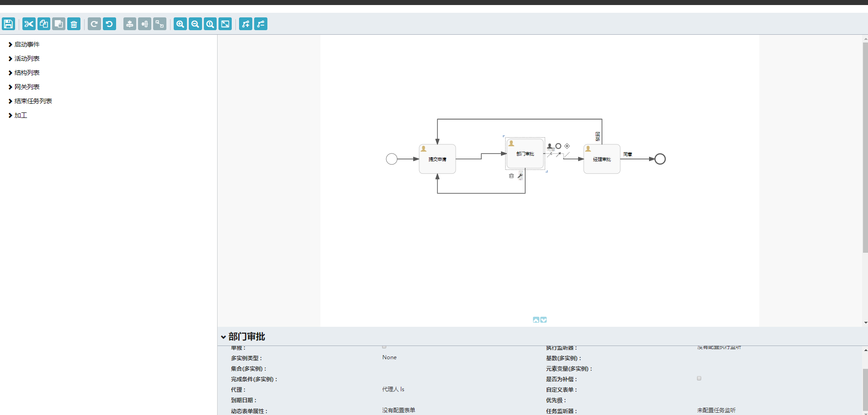
Task: Click the align vertical toolbar icon
Action: (130, 24)
